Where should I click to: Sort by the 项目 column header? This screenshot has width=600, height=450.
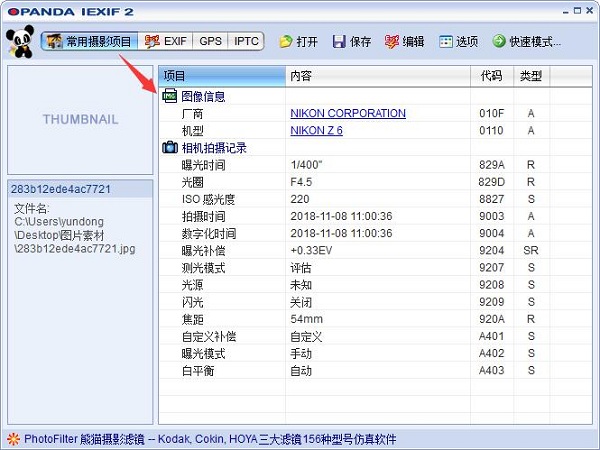[x=220, y=76]
